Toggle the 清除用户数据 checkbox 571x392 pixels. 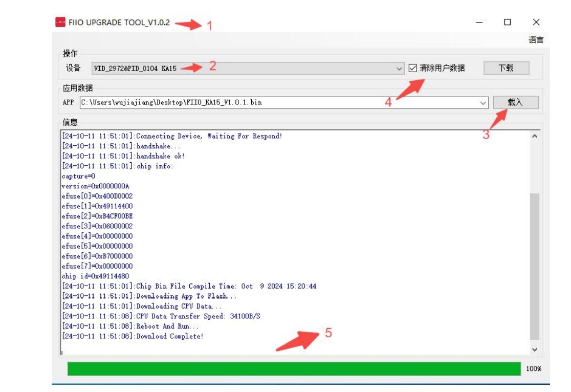413,68
